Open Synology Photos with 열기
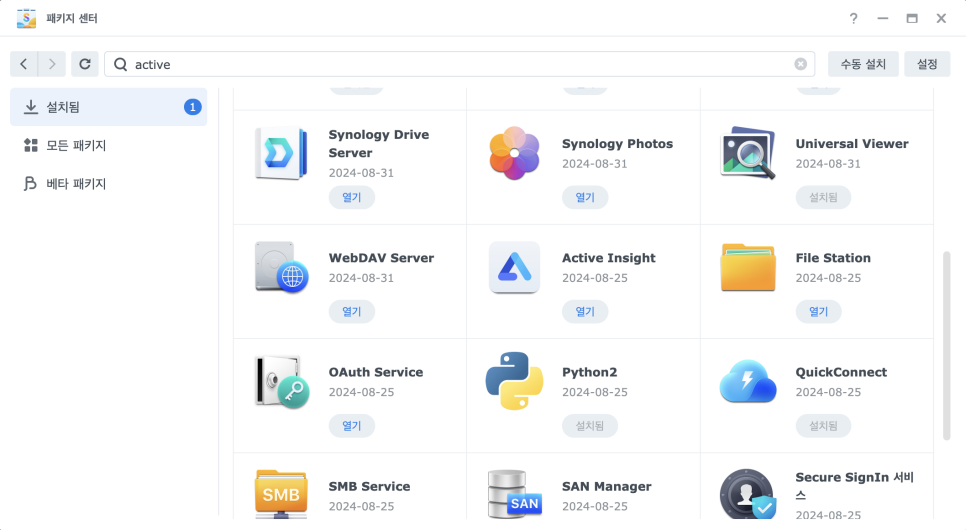Image resolution: width=966 pixels, height=530 pixels. click(x=585, y=197)
